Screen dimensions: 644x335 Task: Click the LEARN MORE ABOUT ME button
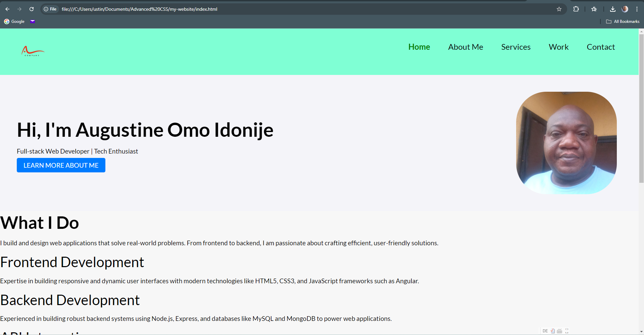tap(61, 165)
